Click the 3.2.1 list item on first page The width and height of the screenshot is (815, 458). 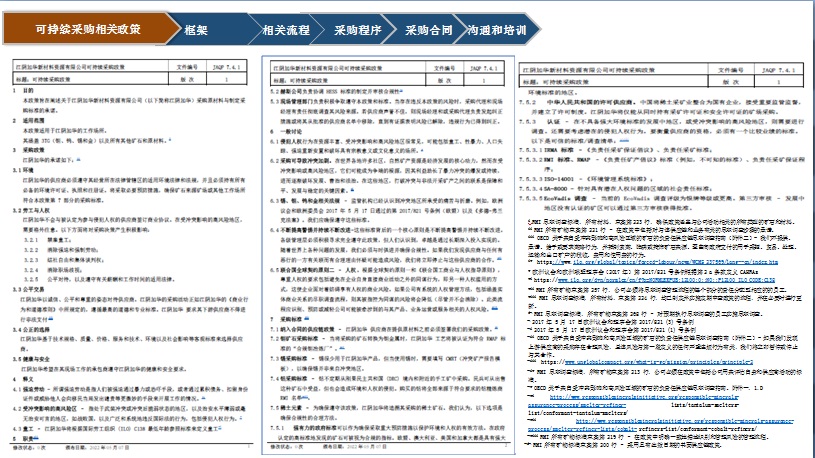[48, 240]
